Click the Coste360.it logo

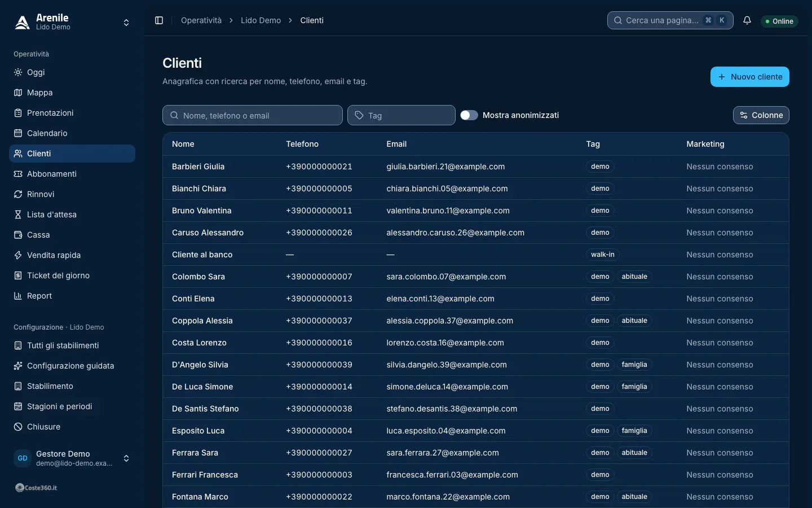pyautogui.click(x=36, y=488)
